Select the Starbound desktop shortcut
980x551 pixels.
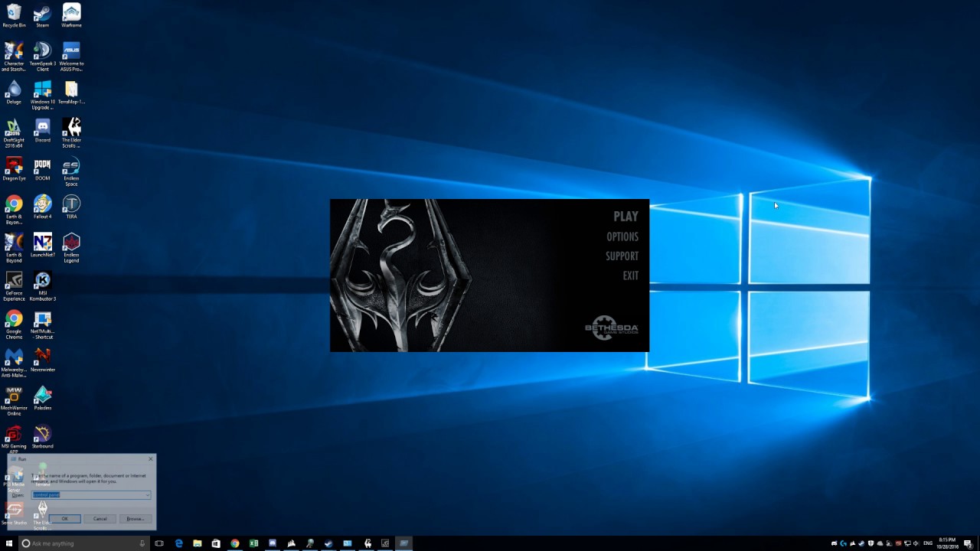click(42, 436)
